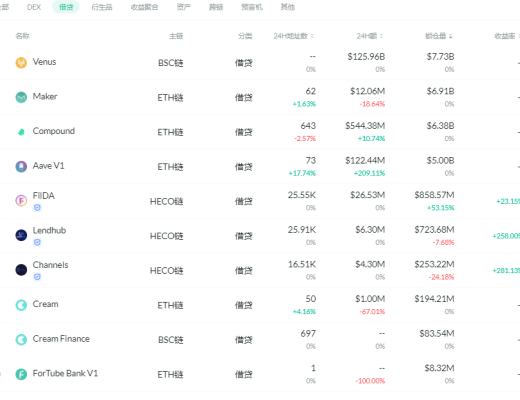Screen dimensions: 520x400
Task: Click Maker 24H volume $12.06M
Action: pyautogui.click(x=368, y=91)
